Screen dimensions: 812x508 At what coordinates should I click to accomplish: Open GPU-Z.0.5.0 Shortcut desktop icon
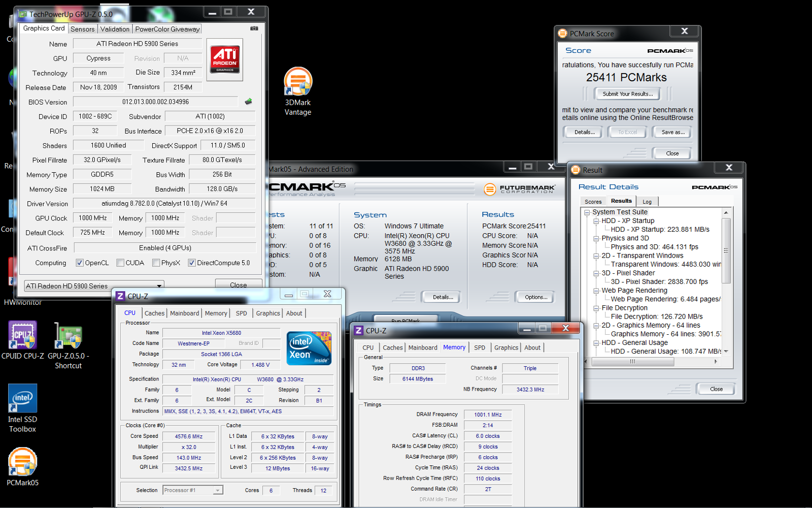[69, 345]
